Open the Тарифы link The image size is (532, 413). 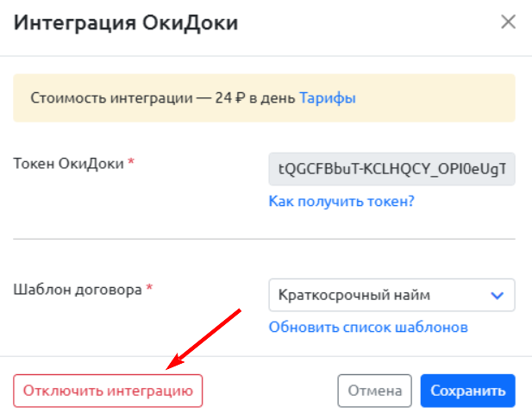pyautogui.click(x=328, y=98)
